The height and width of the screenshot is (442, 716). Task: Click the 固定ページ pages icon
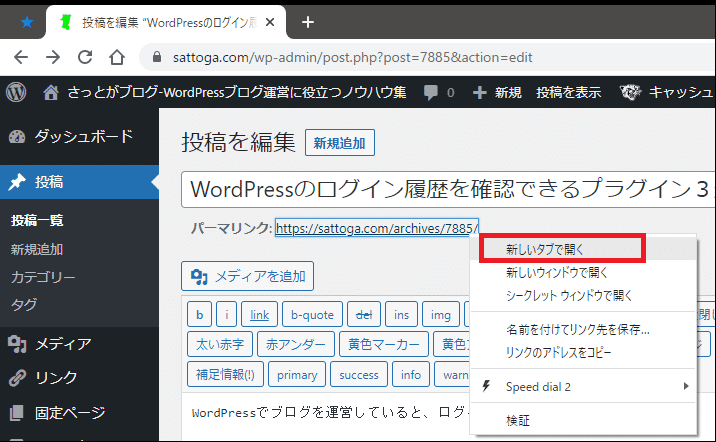[17, 413]
